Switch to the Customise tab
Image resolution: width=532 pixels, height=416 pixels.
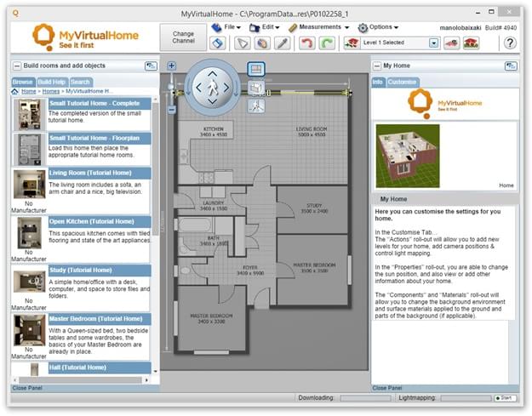pyautogui.click(x=402, y=82)
